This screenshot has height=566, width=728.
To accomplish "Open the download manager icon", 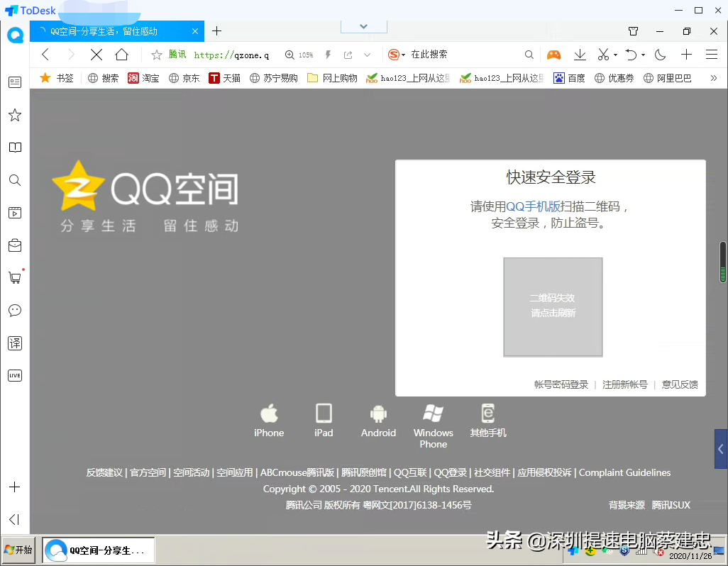I will click(x=580, y=55).
